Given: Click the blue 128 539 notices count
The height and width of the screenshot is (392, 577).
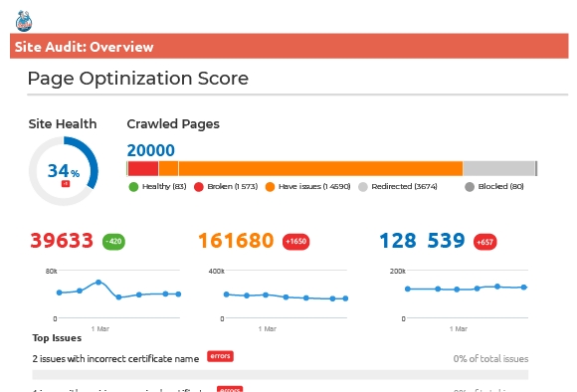Looking at the screenshot, I should pyautogui.click(x=422, y=241).
